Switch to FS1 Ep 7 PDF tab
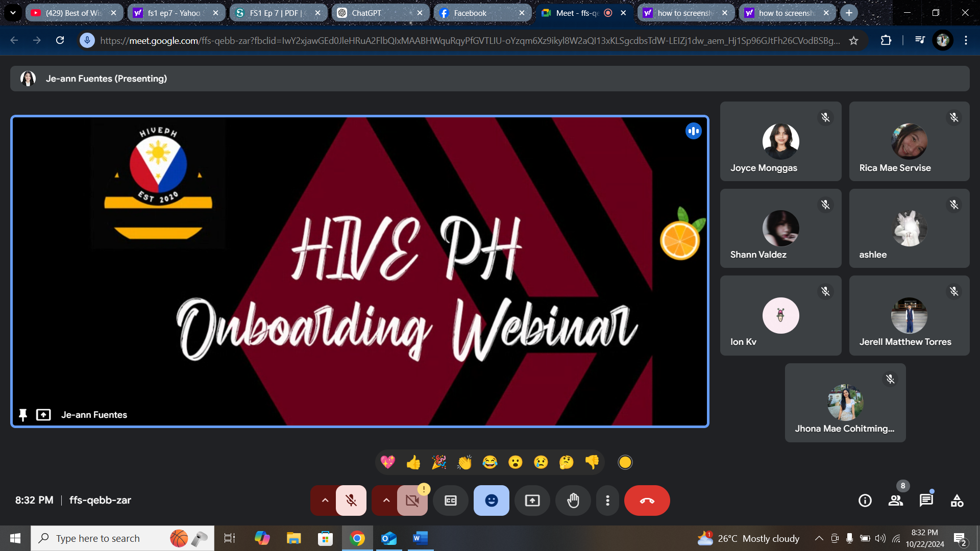980x551 pixels. 278,13
